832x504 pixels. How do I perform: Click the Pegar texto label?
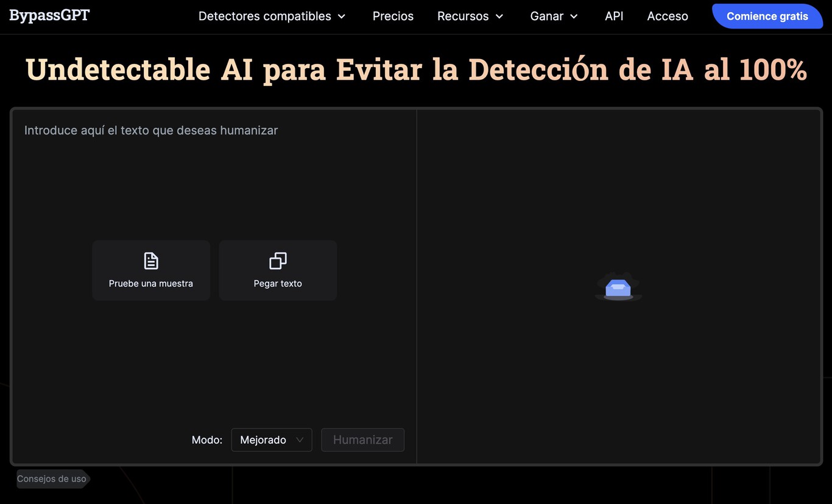[278, 284]
